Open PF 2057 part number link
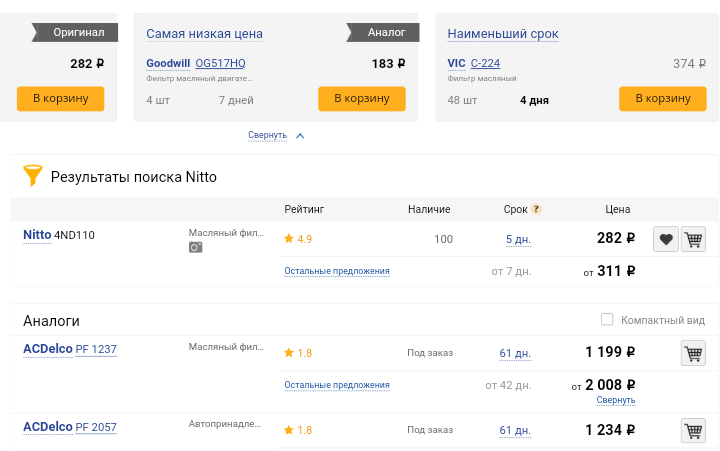 pos(96,427)
